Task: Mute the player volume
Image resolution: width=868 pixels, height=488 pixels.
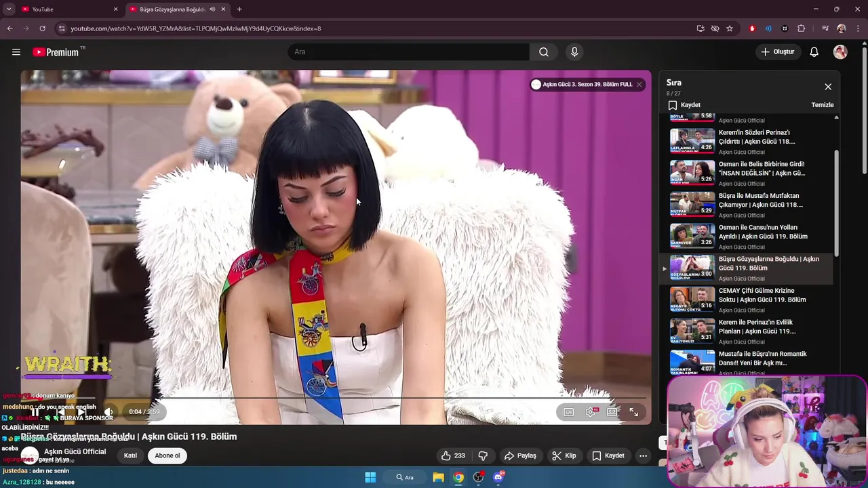Action: tap(108, 412)
